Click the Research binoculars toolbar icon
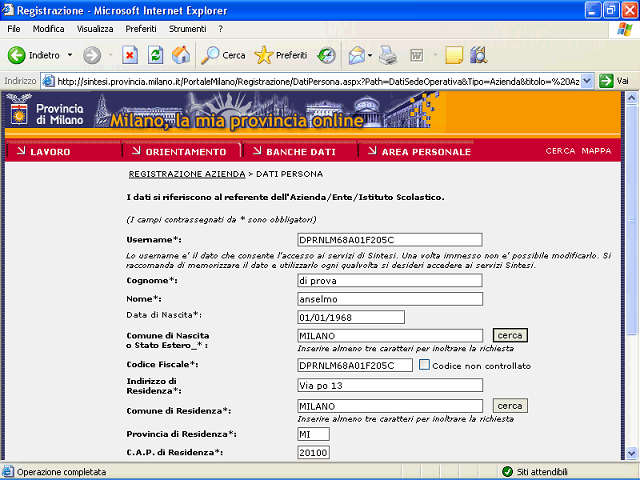640x480 pixels. (x=478, y=55)
